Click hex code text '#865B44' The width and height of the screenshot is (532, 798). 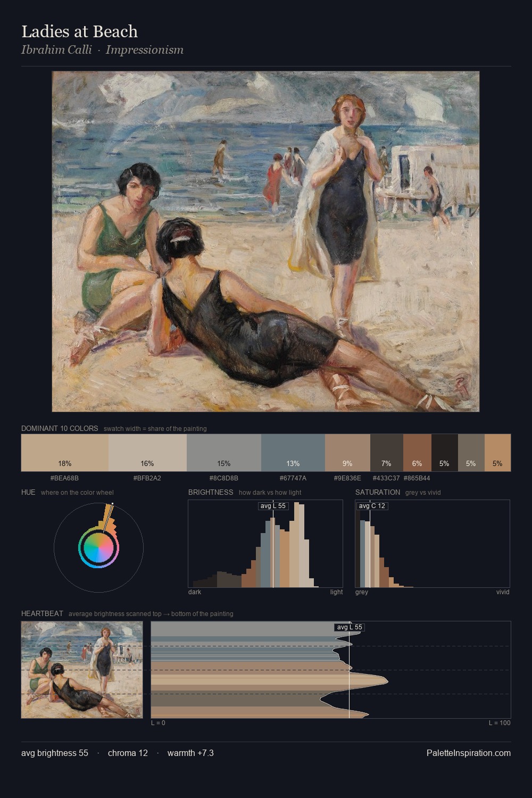click(x=417, y=478)
